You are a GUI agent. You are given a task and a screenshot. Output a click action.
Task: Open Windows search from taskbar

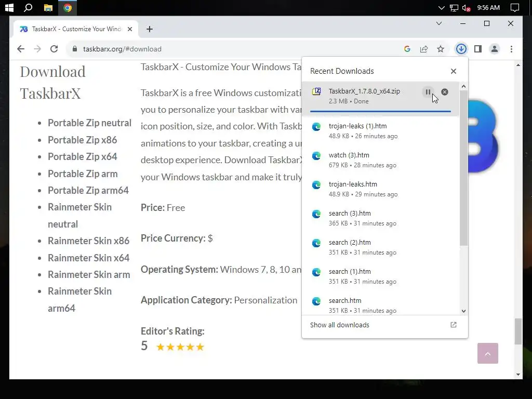(28, 7)
